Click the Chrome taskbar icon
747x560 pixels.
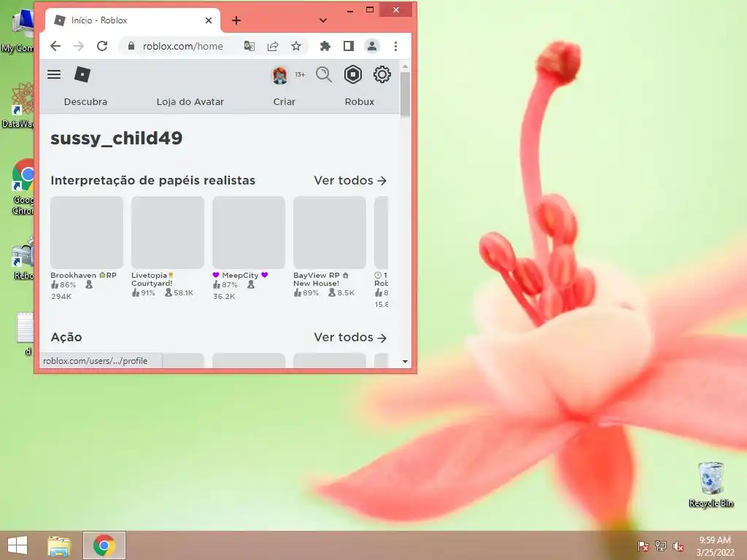104,545
